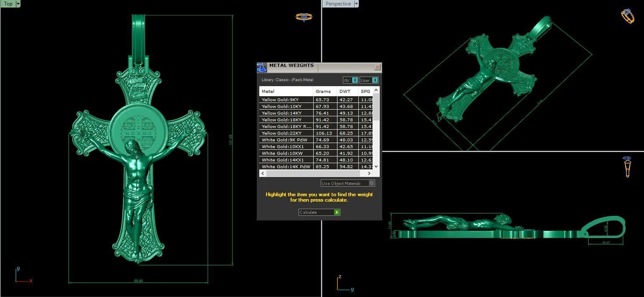Click the 42.27 DWT value
The height and width of the screenshot is (297, 644).
346,100
